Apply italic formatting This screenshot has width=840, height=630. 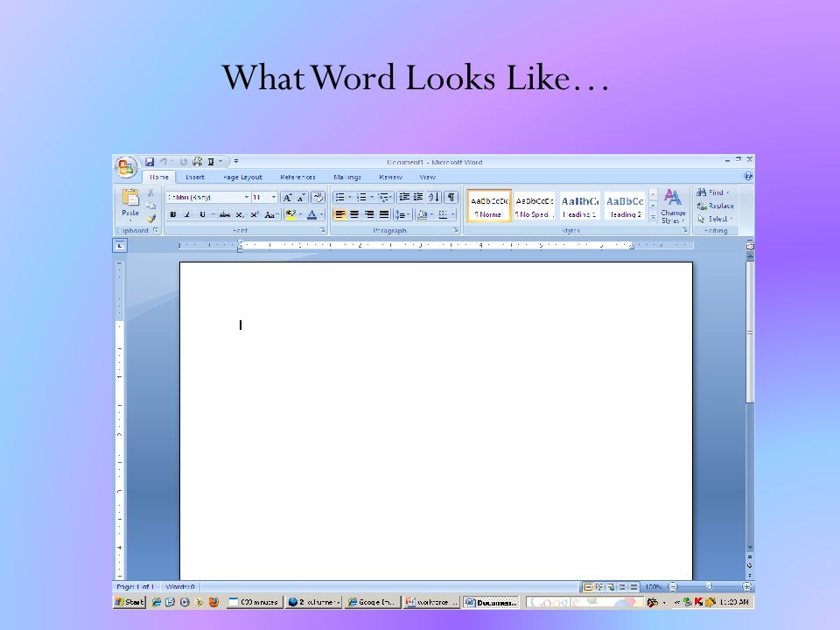point(187,213)
